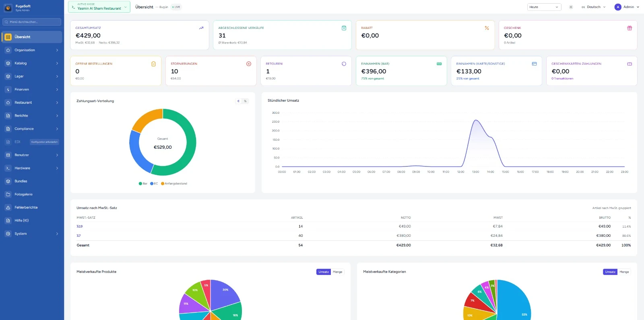Click the %7 tax rate link
This screenshot has height=320, width=644.
click(78, 236)
